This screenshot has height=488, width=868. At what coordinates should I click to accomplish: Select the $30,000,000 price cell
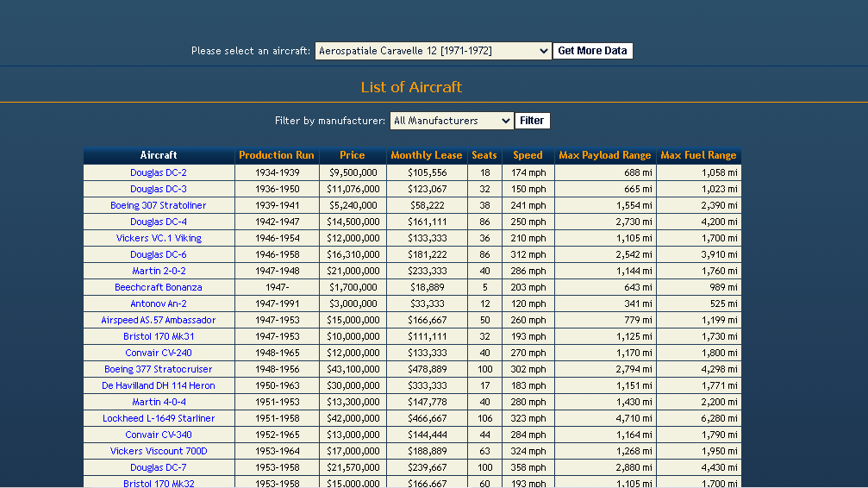pos(353,385)
